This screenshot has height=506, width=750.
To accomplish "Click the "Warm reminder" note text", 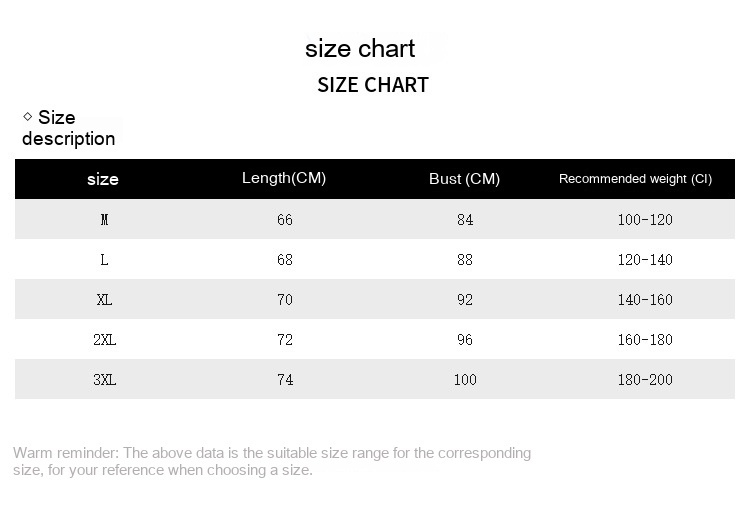I will click(272, 461).
